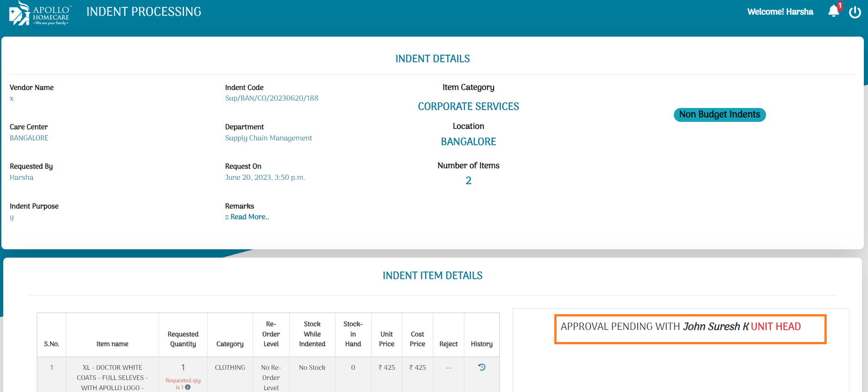Click the Reject column header
This screenshot has height=392, width=868.
tap(448, 344)
